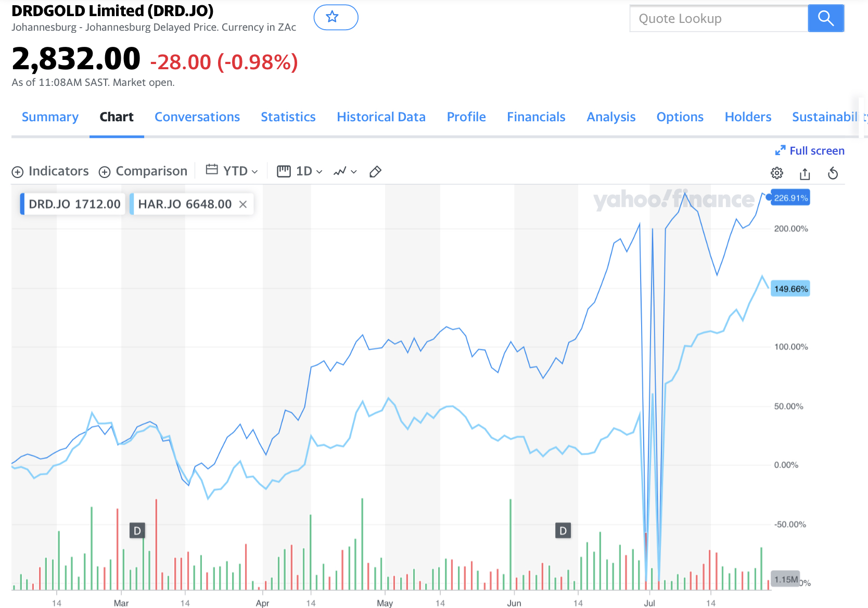The height and width of the screenshot is (608, 868).
Task: Enter Full screen chart mode
Action: 810,151
